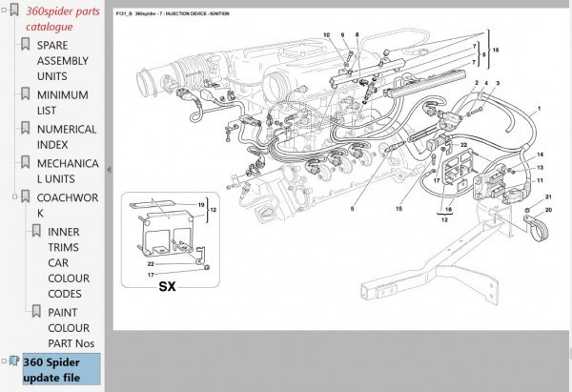Click part number 16 in the diagram
This screenshot has width=572, height=392.
pyautogui.click(x=496, y=50)
